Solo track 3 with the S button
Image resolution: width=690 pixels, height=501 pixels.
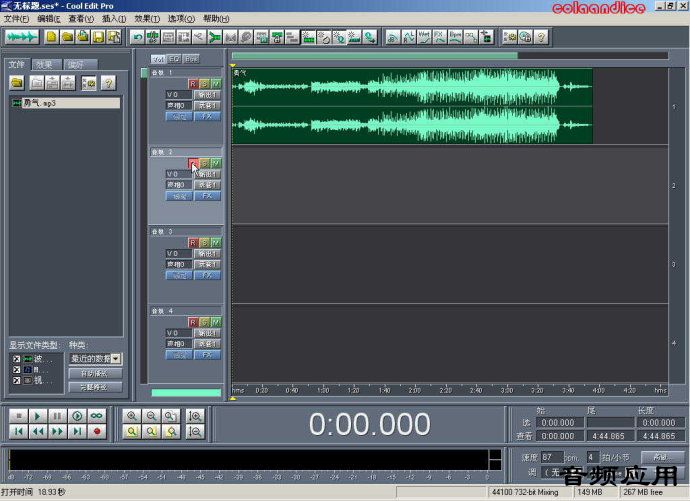pyautogui.click(x=204, y=243)
